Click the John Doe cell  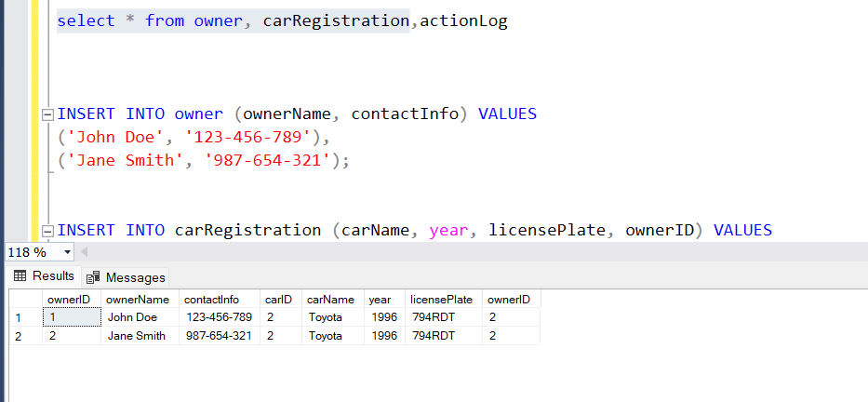coord(140,318)
